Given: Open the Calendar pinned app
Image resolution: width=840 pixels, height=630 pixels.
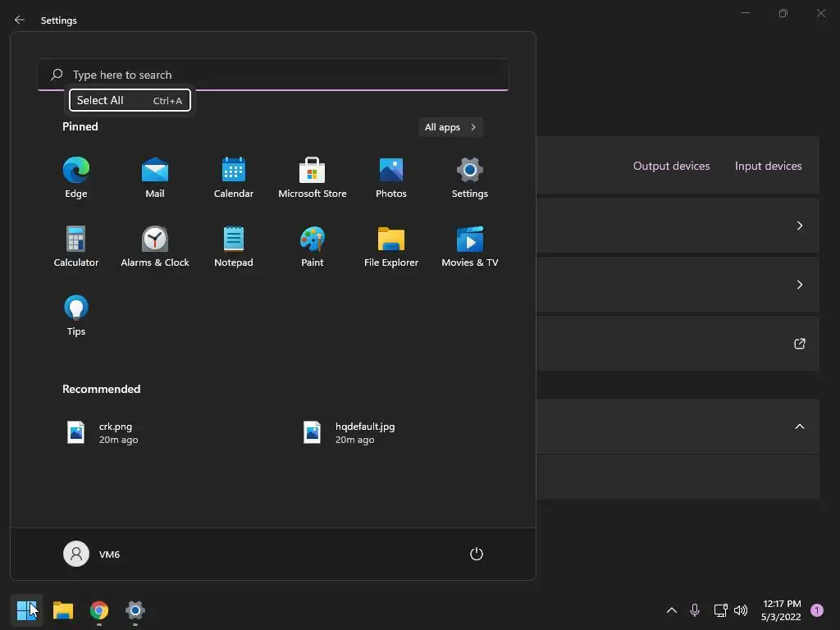Looking at the screenshot, I should coord(234,178).
